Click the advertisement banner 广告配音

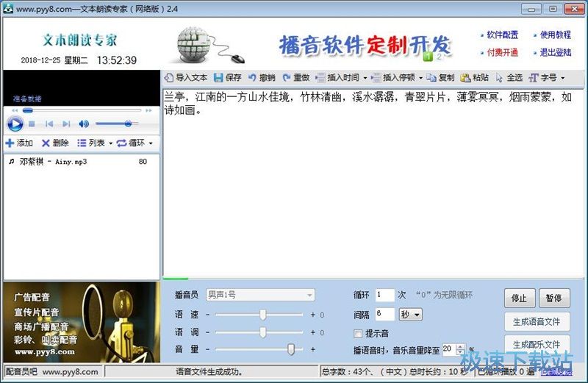click(82, 322)
